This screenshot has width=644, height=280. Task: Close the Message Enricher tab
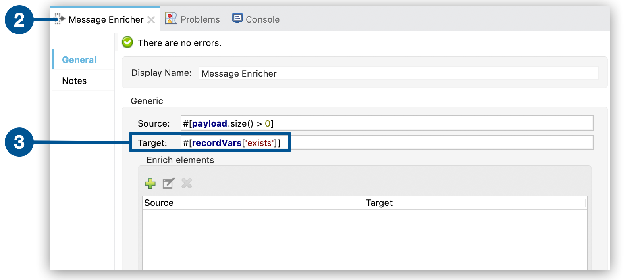pos(152,20)
